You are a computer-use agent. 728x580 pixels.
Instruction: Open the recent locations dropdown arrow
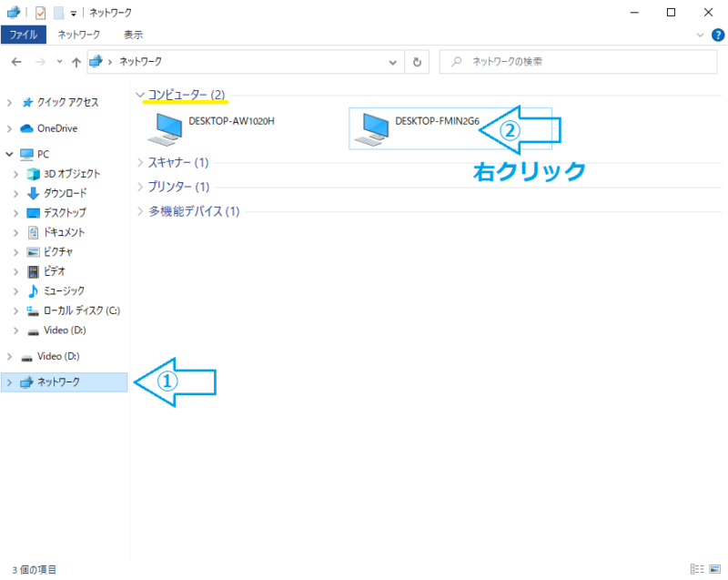pyautogui.click(x=59, y=61)
